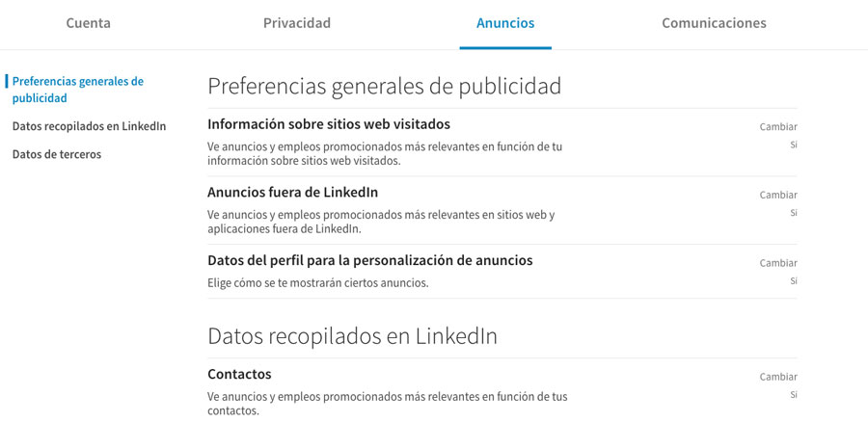Viewport: 868px width, 422px height.
Task: Select the Anuncios tab
Action: pos(505,23)
